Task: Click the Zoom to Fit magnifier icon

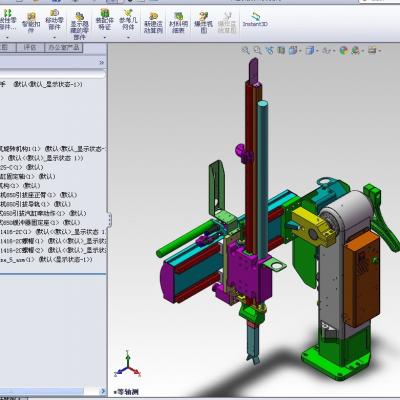Action: (245, 50)
